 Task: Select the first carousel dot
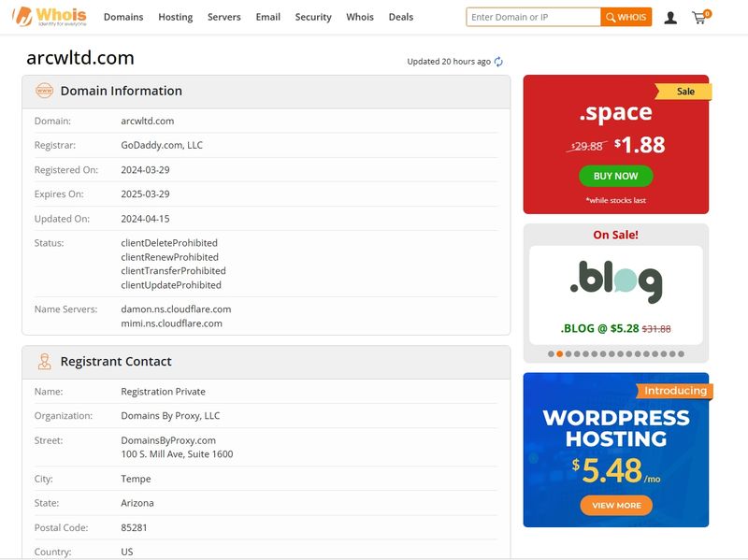[551, 354]
